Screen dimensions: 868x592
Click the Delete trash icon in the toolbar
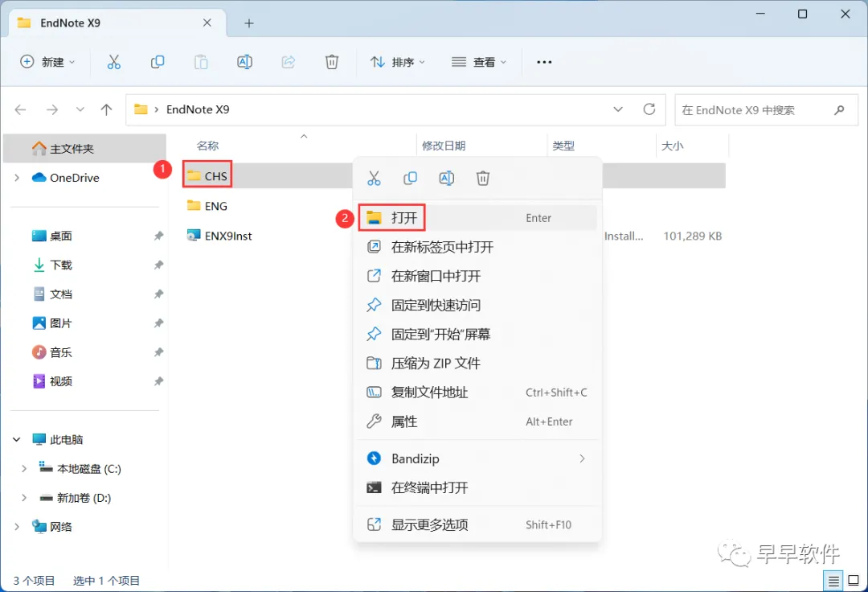click(332, 62)
